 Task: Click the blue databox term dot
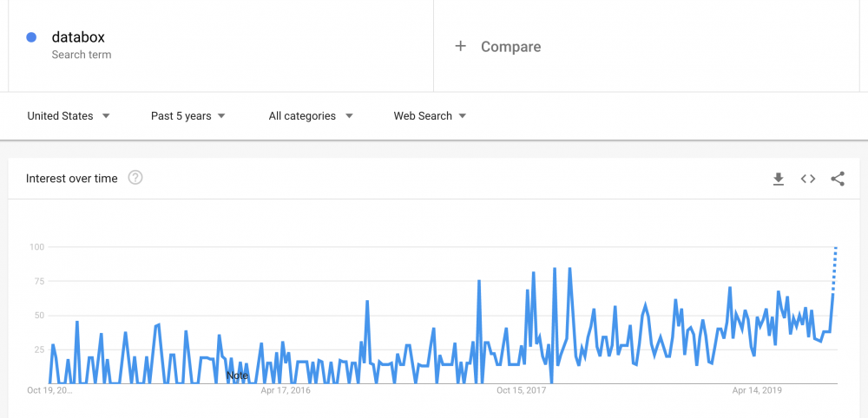tap(32, 37)
